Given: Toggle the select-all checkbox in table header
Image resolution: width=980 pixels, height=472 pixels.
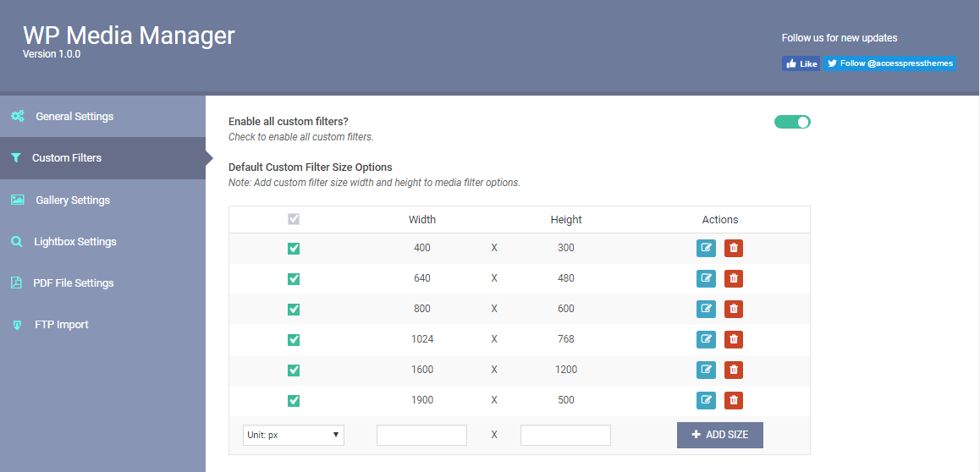Looking at the screenshot, I should coord(293,219).
